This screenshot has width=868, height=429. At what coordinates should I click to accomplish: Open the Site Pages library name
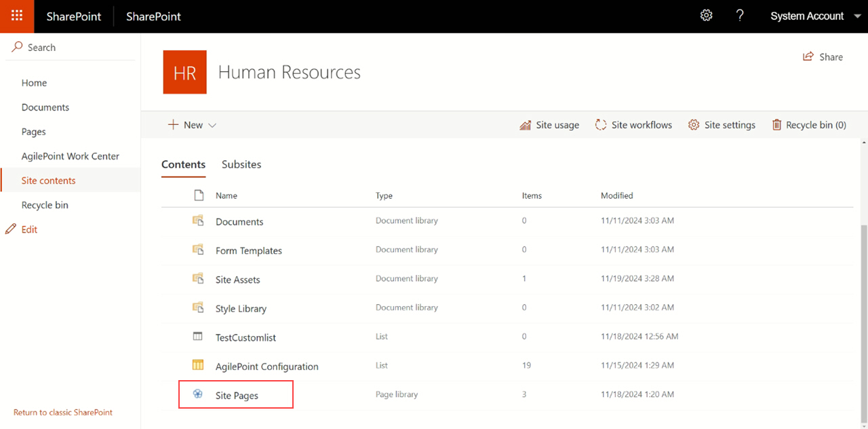coord(237,396)
